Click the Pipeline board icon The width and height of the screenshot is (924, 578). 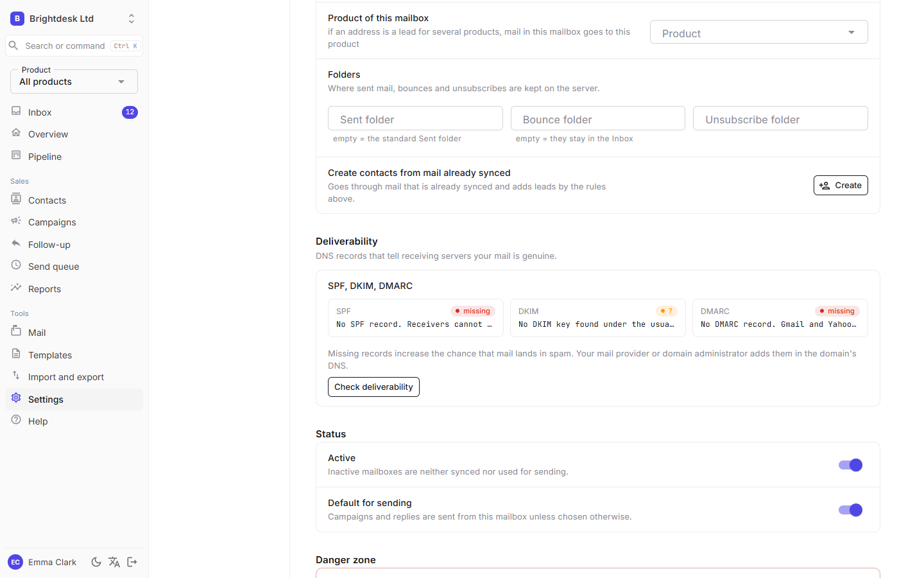[16, 155]
